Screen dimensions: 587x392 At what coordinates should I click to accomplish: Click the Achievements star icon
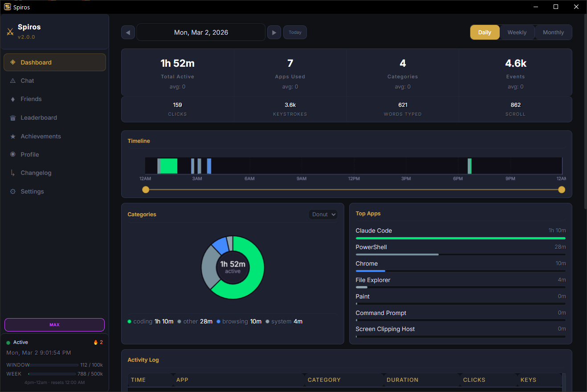pos(12,136)
